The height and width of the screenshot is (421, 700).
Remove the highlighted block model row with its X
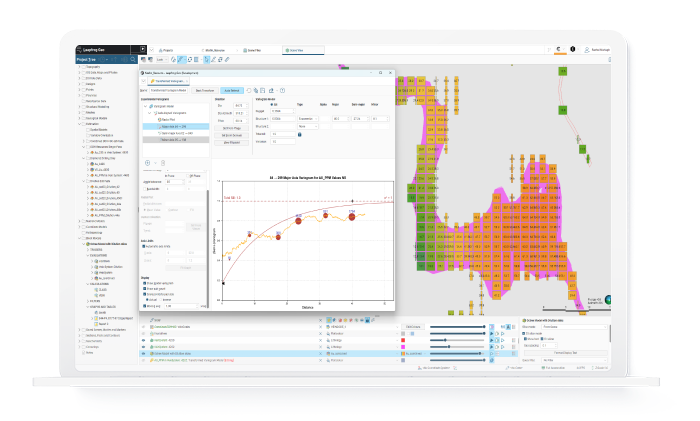[321, 354]
